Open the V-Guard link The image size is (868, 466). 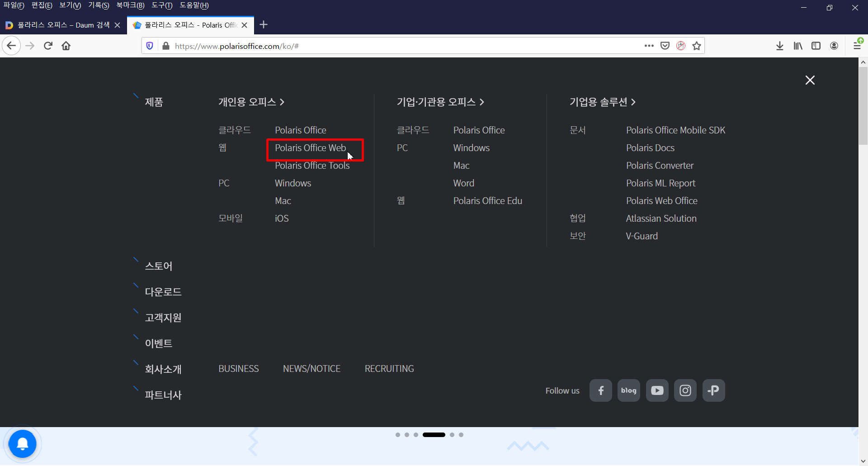pos(642,236)
